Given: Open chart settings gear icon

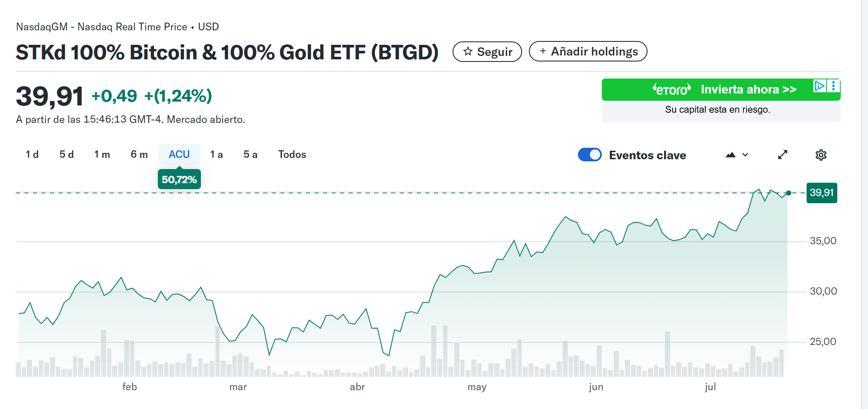Looking at the screenshot, I should pos(821,155).
